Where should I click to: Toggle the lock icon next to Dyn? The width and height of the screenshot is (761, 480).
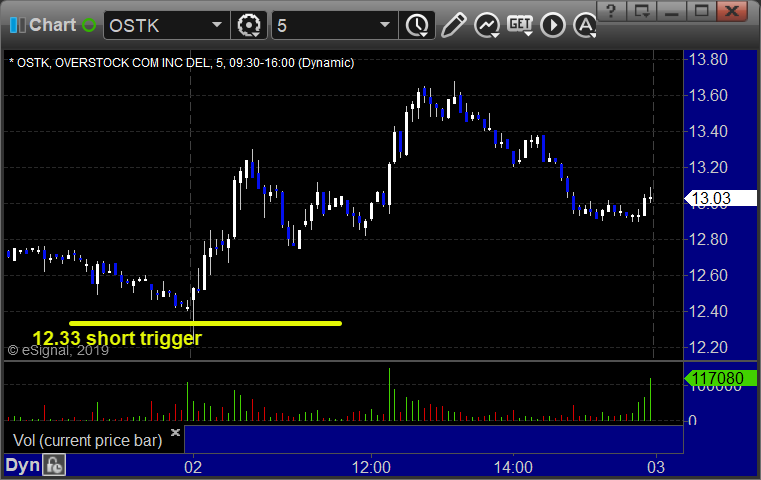pos(54,465)
